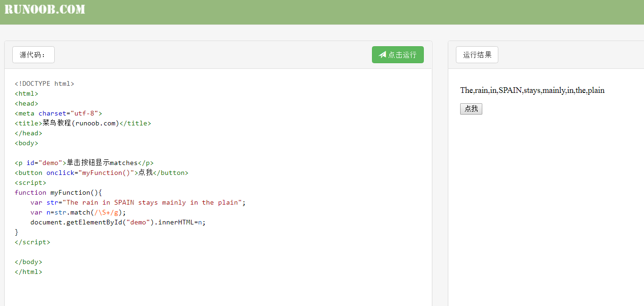Screen dimensions: 644x306
Task: Click the 源代码 label button
Action: pos(33,55)
